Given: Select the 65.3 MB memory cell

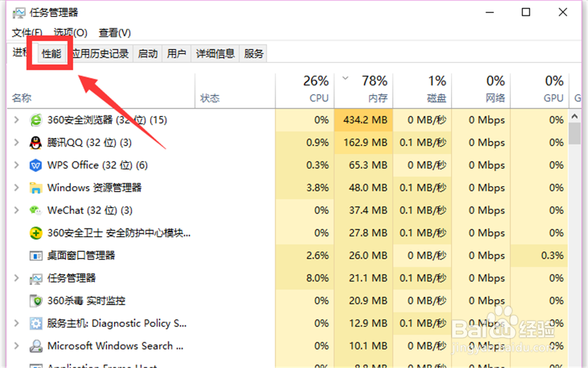Looking at the screenshot, I should (x=364, y=165).
